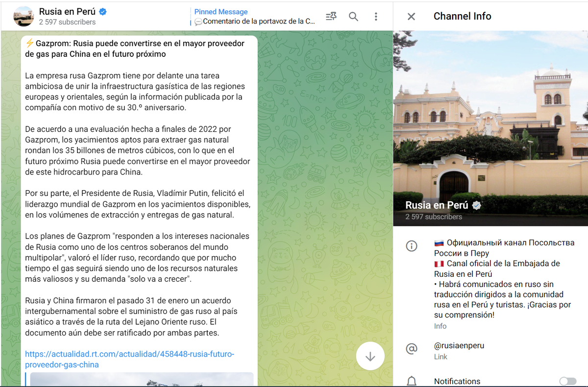This screenshot has width=588, height=387.
Task: Click the Gazprom headline text of the message
Action: [x=135, y=48]
